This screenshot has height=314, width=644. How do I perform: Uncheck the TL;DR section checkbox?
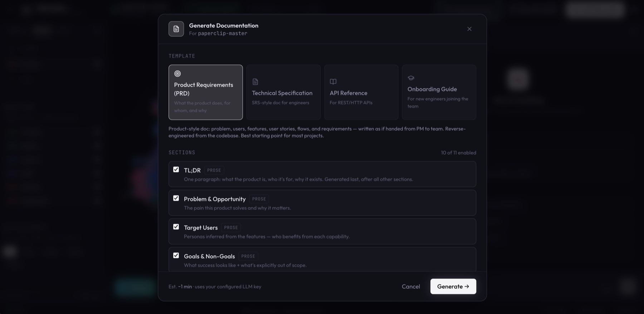click(x=176, y=170)
